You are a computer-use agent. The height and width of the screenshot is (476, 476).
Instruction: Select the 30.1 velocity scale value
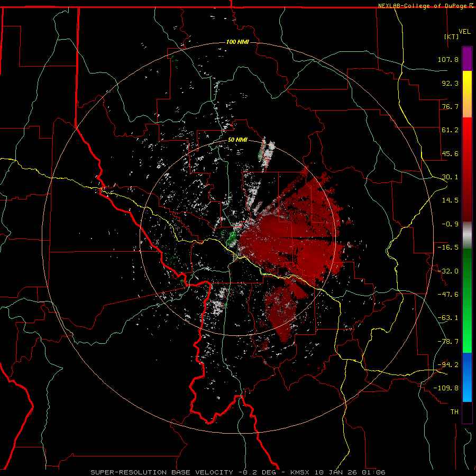450,177
